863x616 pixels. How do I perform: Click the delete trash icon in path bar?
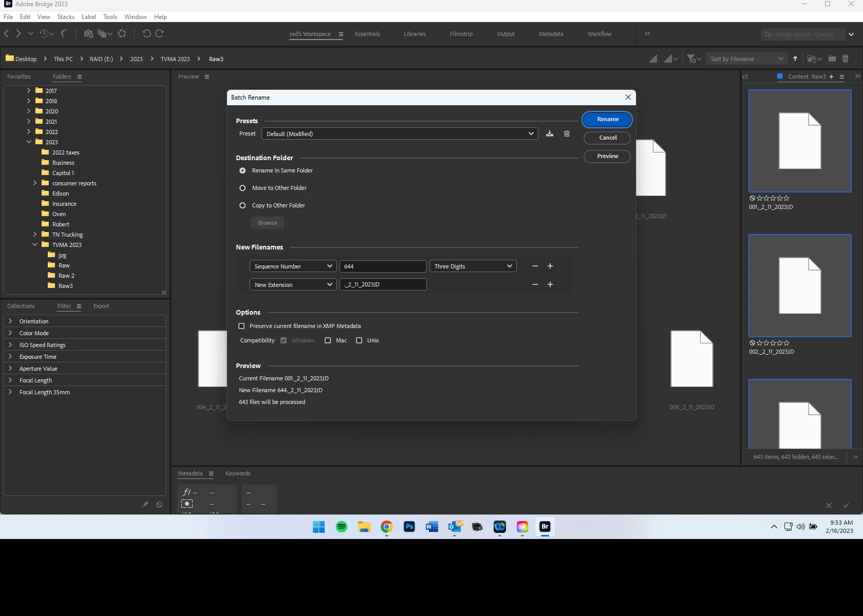[846, 59]
